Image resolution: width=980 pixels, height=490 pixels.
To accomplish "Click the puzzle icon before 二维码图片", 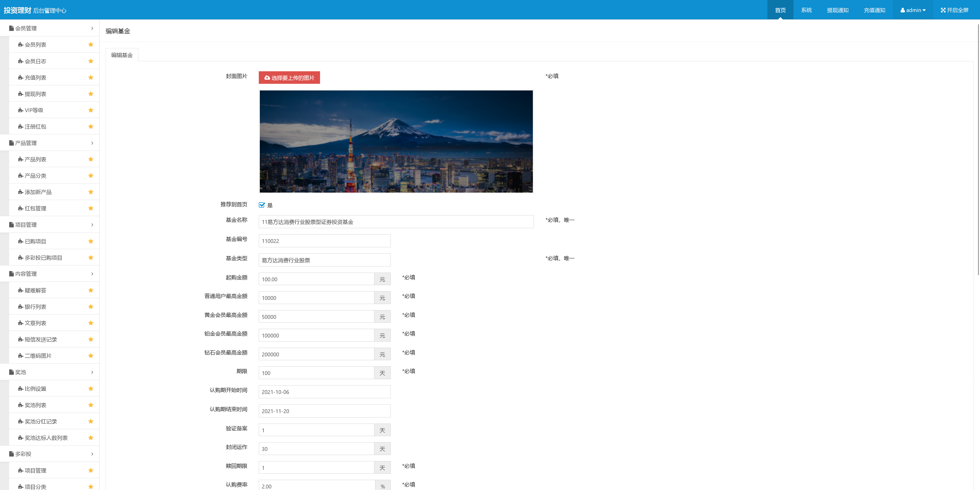I will [x=20, y=356].
